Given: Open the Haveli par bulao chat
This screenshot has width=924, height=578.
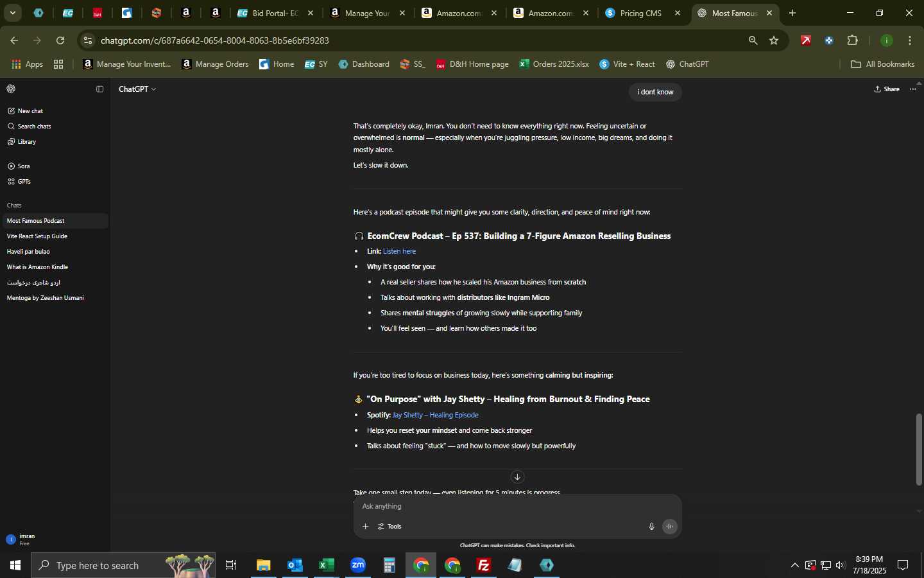Looking at the screenshot, I should (55, 252).
